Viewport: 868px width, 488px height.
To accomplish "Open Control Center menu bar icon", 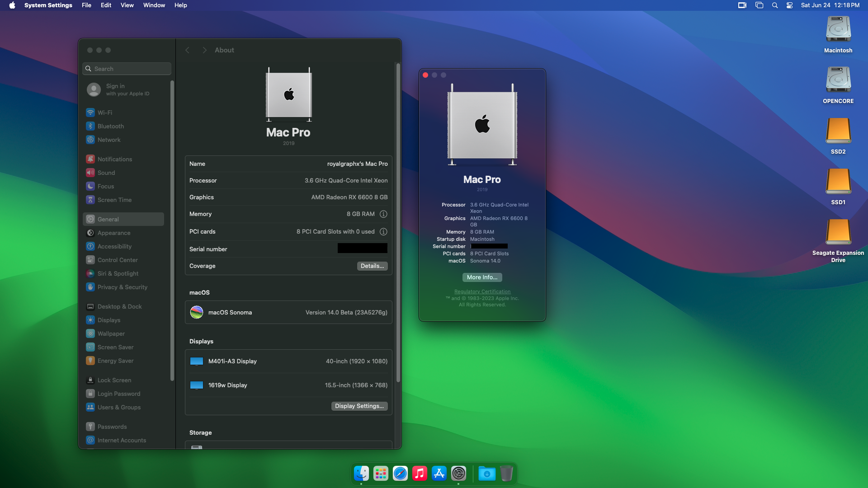I will tap(789, 5).
